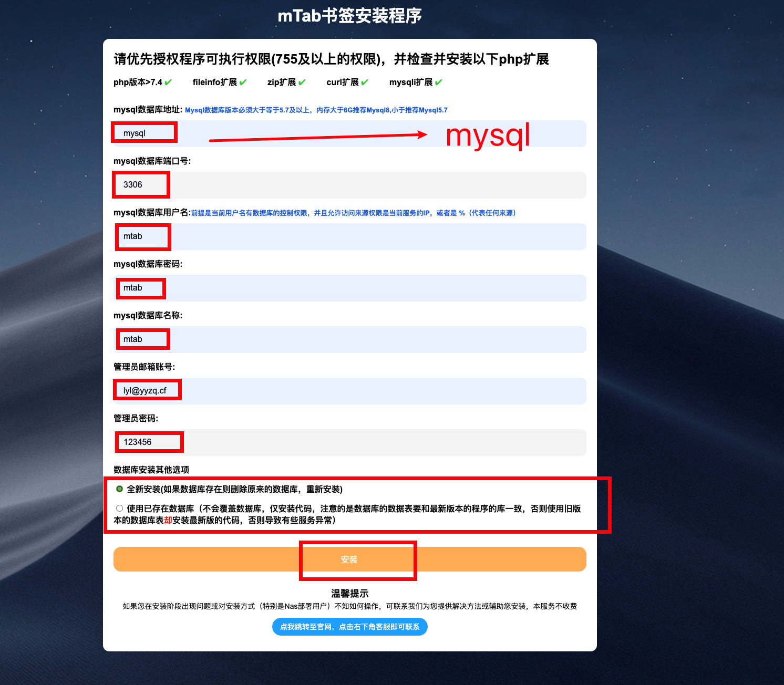
Task: Click the checkmark beside curl扩展
Action: [364, 82]
